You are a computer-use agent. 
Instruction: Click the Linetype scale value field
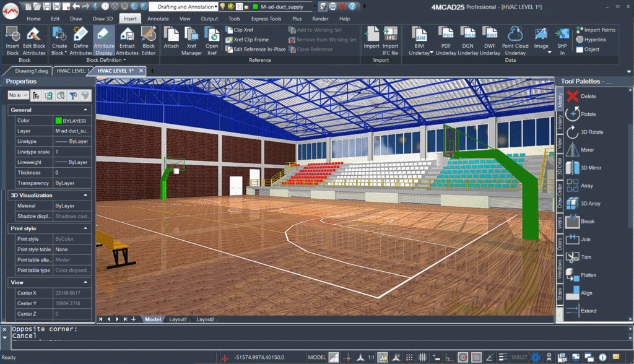(72, 152)
